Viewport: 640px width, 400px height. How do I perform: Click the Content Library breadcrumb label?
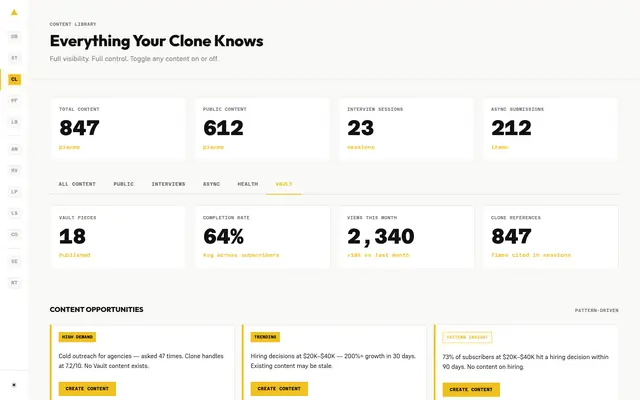point(73,24)
